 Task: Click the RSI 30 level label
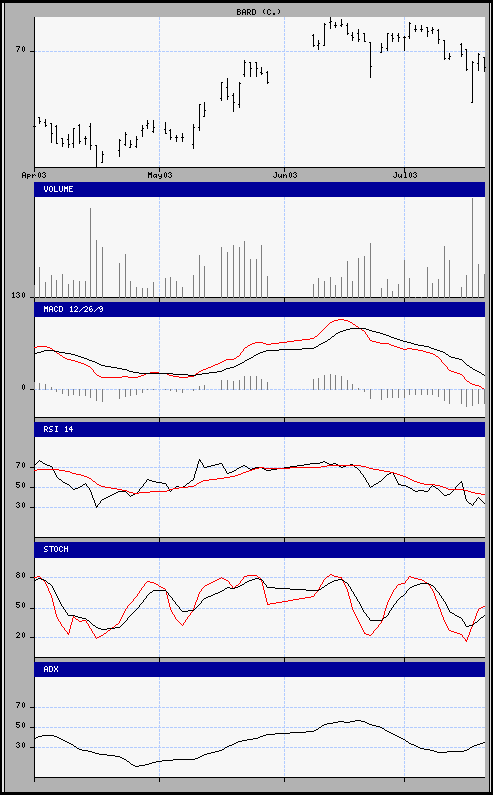click(20, 506)
